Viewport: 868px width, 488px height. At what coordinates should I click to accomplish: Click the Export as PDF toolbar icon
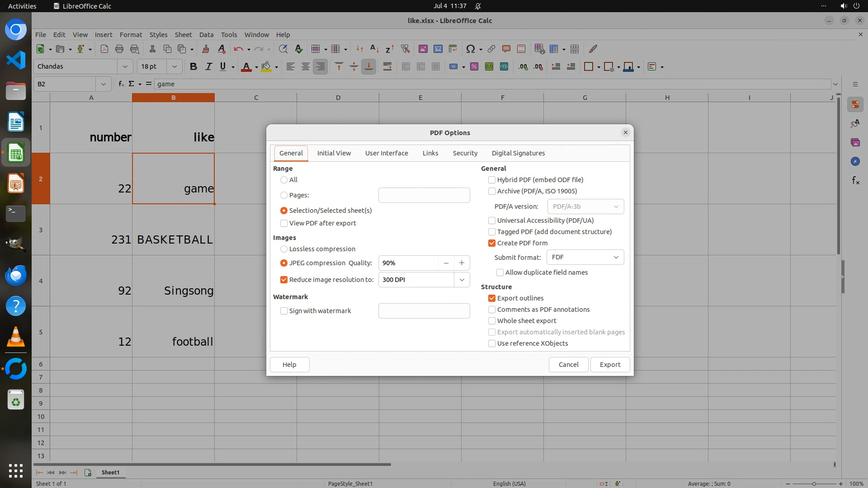coord(104,49)
